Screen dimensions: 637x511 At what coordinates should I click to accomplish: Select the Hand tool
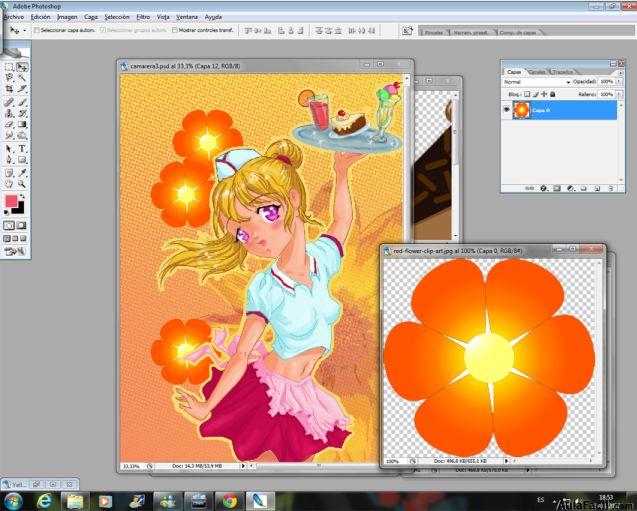(9, 184)
